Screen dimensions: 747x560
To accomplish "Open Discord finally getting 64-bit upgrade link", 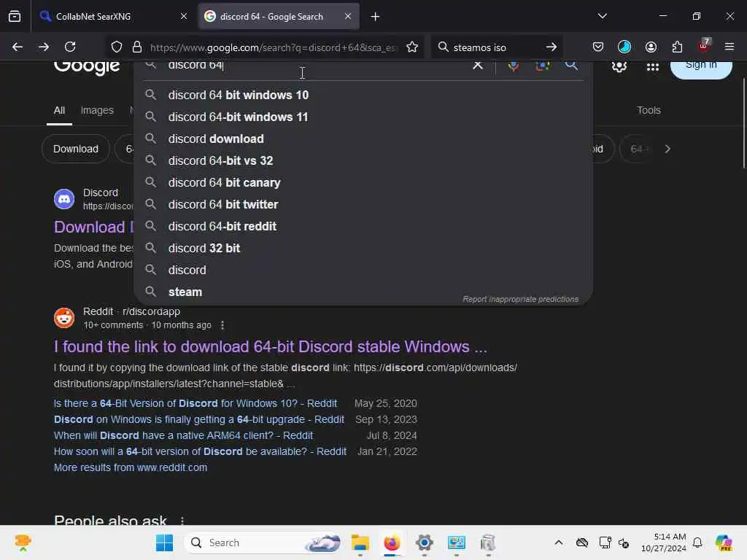I will click(x=198, y=419).
